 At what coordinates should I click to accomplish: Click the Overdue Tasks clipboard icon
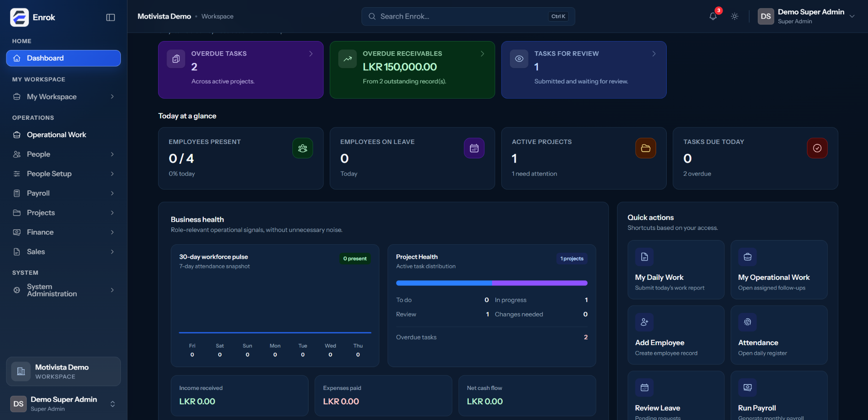176,59
